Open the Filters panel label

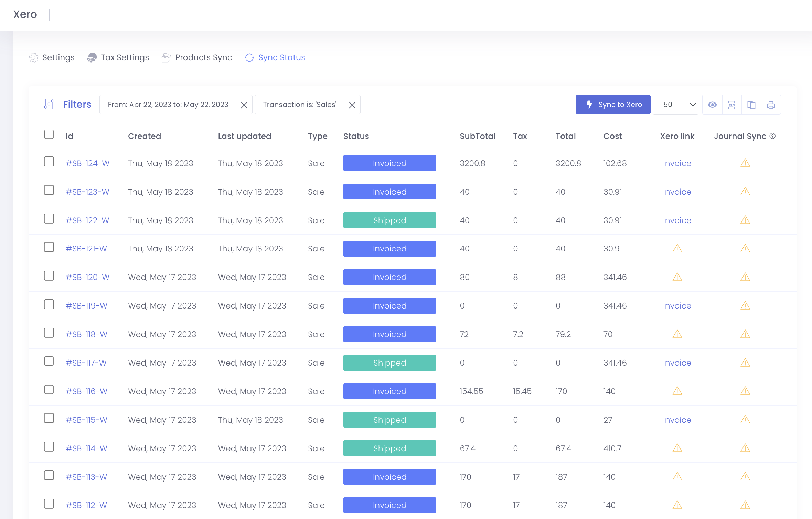coord(77,104)
